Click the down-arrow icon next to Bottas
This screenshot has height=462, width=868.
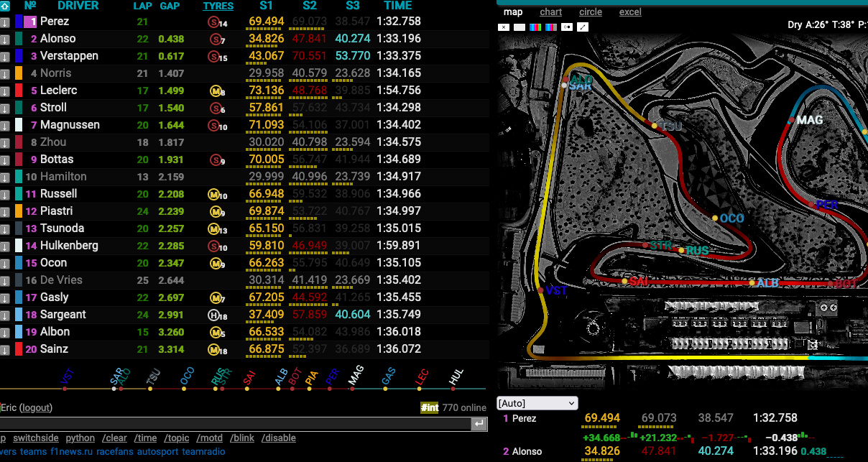point(4,160)
